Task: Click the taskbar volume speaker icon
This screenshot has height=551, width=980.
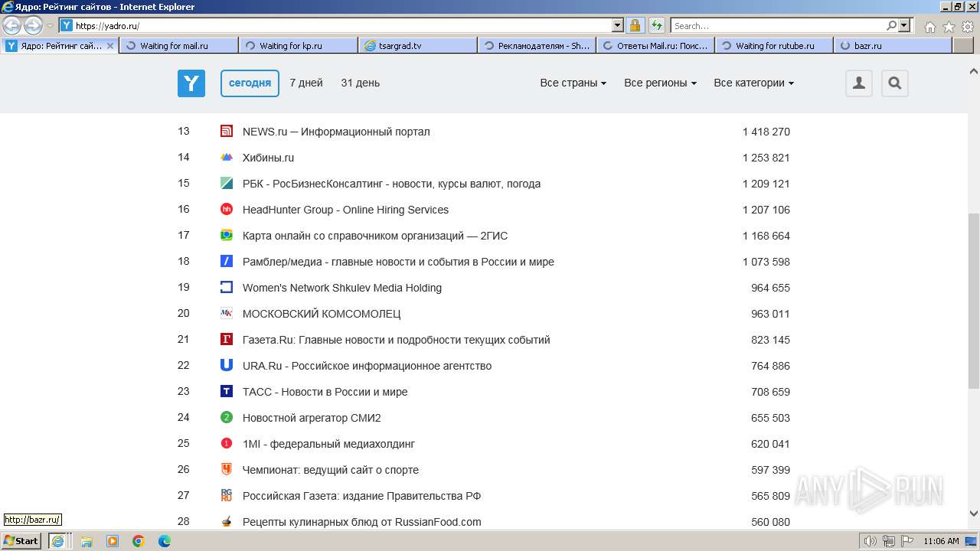Action: (870, 541)
